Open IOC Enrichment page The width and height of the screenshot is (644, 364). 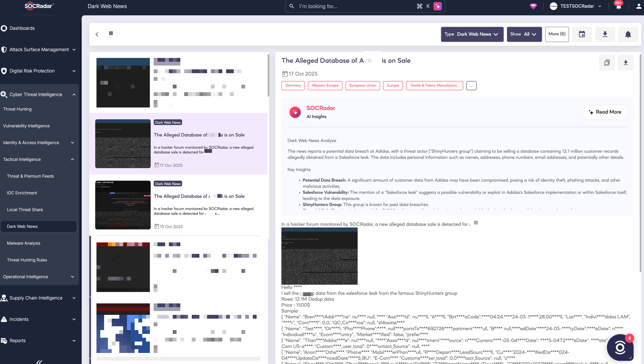point(22,193)
